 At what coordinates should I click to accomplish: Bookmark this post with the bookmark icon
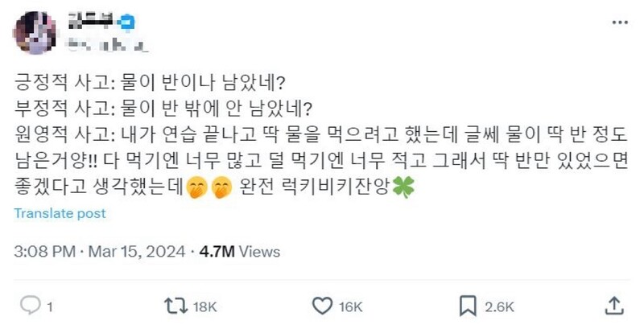(469, 305)
